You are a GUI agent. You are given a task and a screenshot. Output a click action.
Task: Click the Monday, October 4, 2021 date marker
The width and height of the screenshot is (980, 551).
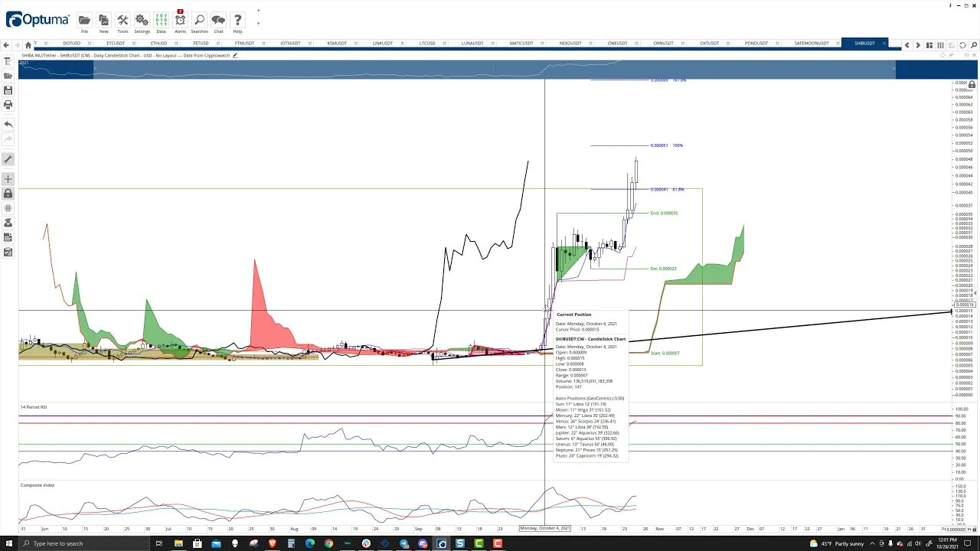click(x=545, y=528)
